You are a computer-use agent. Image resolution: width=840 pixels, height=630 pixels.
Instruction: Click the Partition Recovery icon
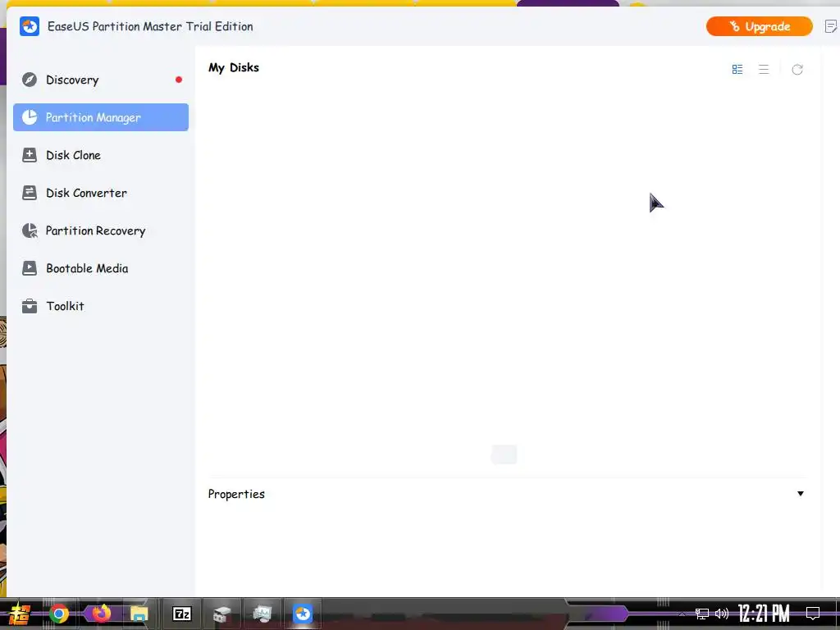(x=30, y=231)
